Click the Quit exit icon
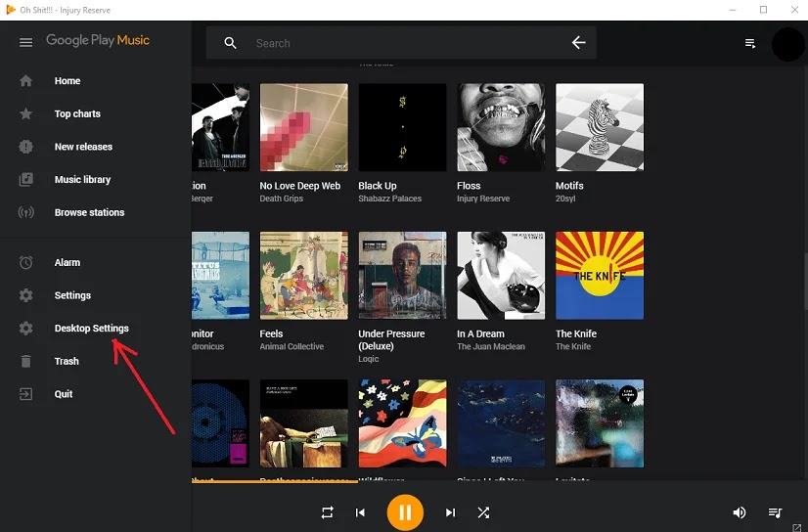Viewport: 808px width, 532px height. pos(25,394)
